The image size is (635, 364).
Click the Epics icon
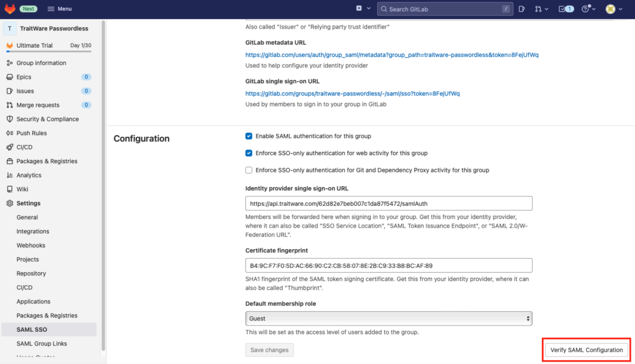(10, 77)
